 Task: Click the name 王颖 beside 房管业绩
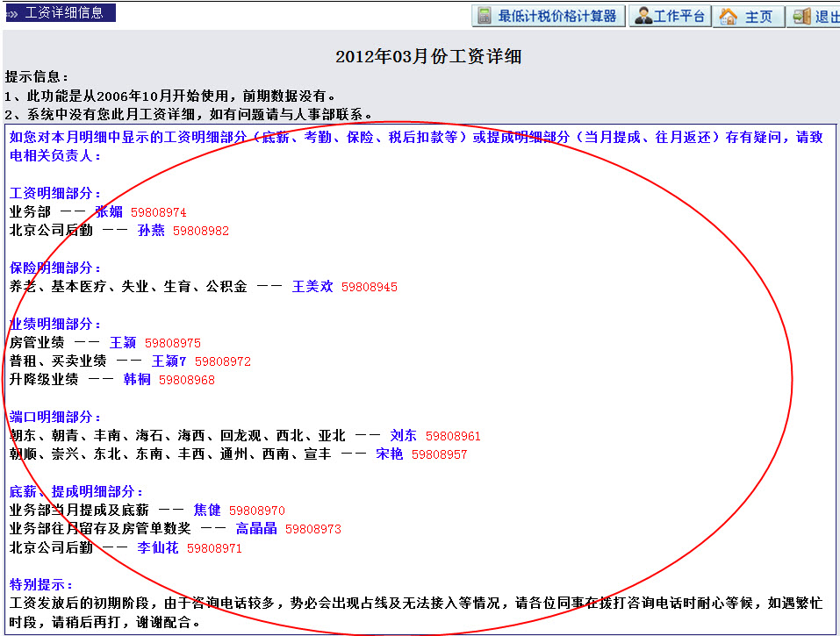coord(123,343)
